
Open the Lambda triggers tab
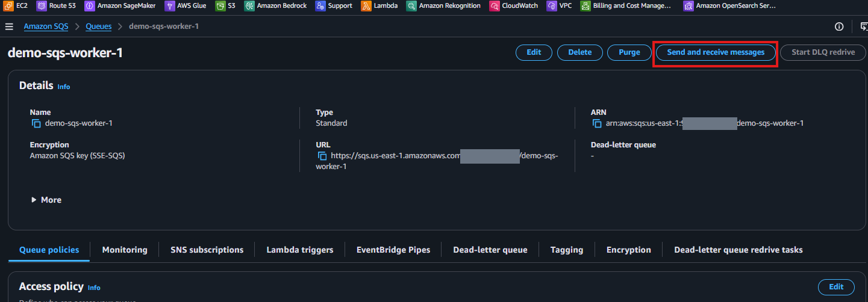click(x=300, y=250)
